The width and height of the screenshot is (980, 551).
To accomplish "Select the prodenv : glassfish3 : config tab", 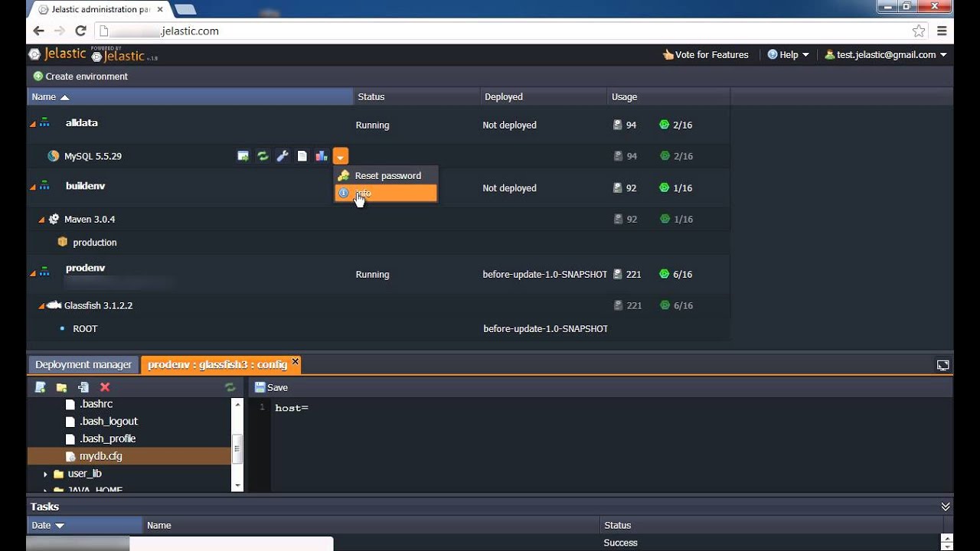I will [217, 365].
